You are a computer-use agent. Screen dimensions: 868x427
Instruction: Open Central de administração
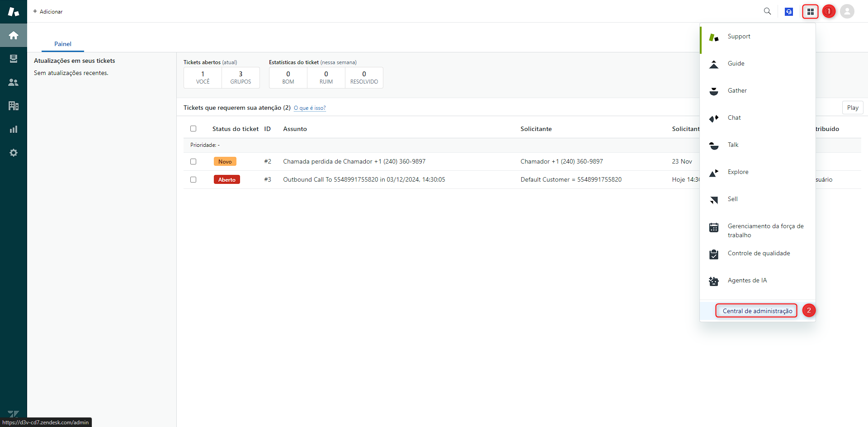(x=757, y=311)
